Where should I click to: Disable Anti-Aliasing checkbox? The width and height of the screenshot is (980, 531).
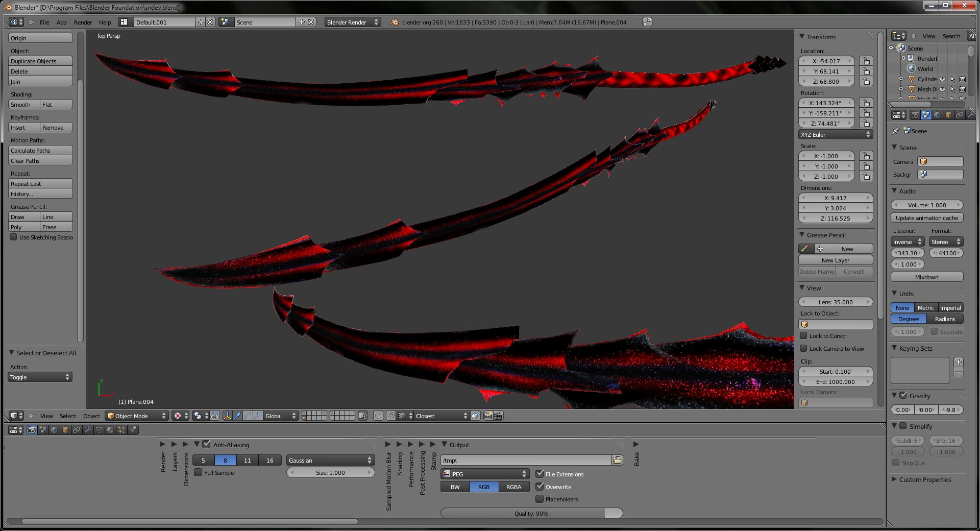click(x=206, y=444)
